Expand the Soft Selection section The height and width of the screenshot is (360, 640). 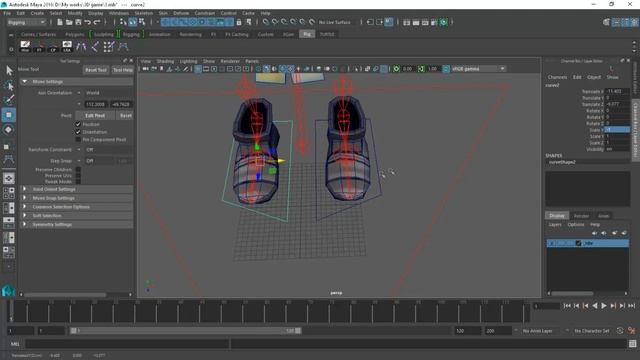tap(24, 216)
